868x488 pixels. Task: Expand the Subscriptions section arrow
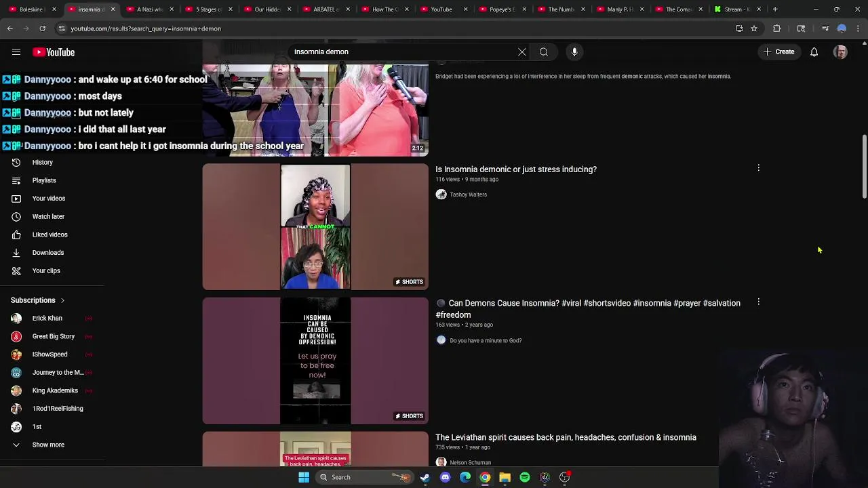(62, 300)
